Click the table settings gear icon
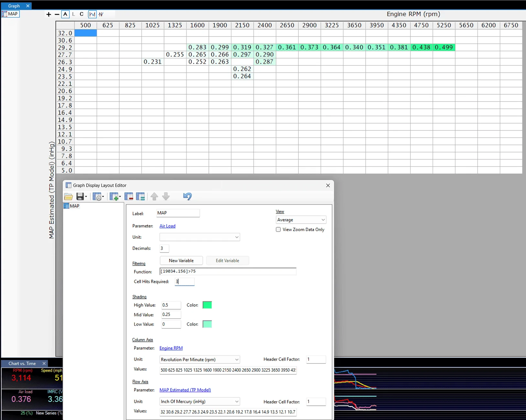The height and width of the screenshot is (420, 526). [97, 196]
